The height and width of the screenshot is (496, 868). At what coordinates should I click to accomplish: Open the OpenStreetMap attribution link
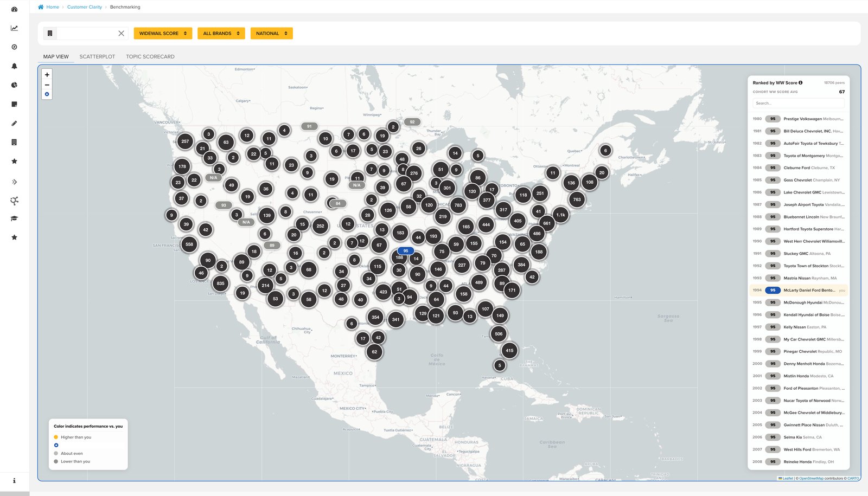(811, 478)
